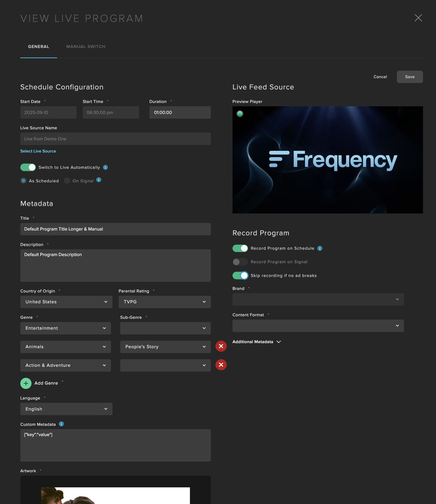The image size is (436, 504).
Task: Click the Save button
Action: coord(409,77)
